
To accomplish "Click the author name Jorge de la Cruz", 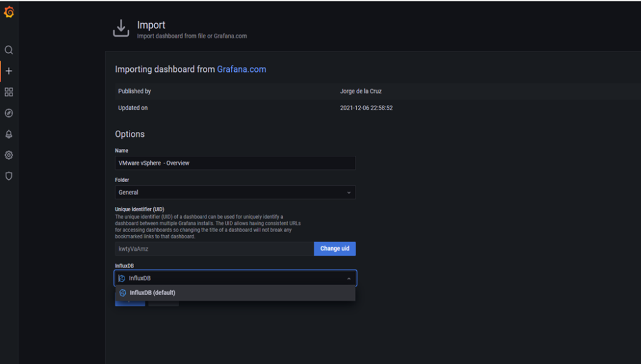I will pos(361,91).
